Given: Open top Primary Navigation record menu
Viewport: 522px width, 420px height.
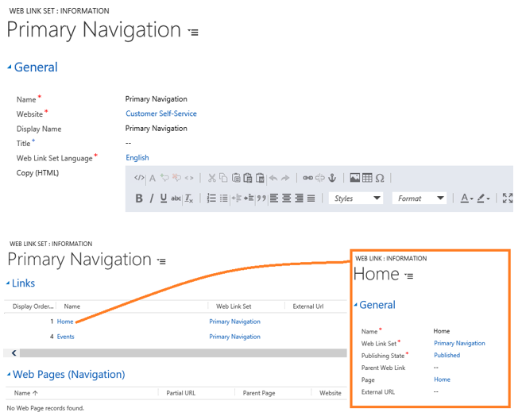Looking at the screenshot, I should pos(193,33).
